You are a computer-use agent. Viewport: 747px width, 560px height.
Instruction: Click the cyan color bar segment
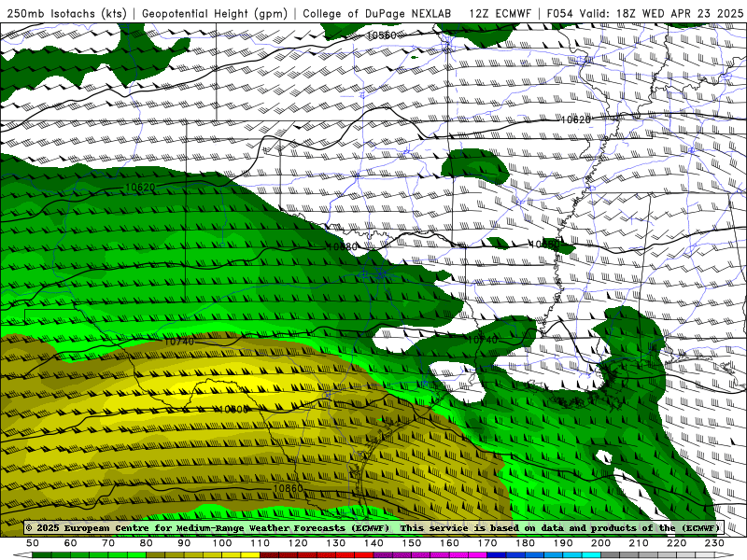[591, 555]
